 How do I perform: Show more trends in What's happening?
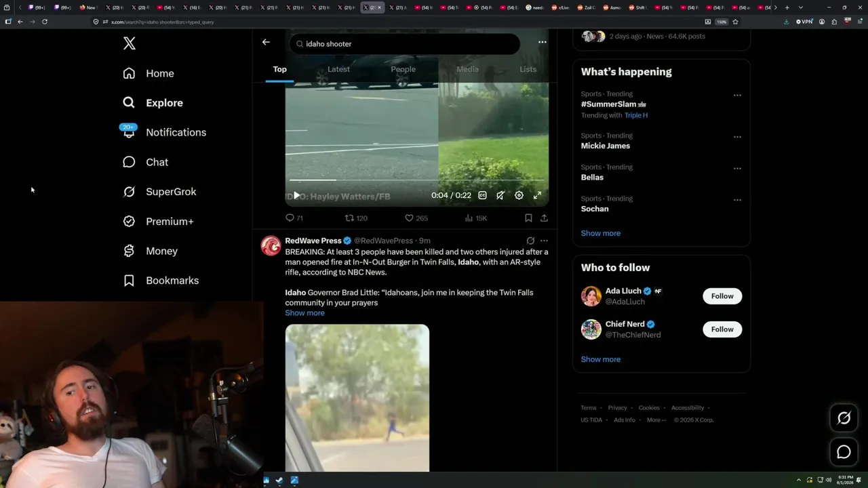tap(601, 233)
